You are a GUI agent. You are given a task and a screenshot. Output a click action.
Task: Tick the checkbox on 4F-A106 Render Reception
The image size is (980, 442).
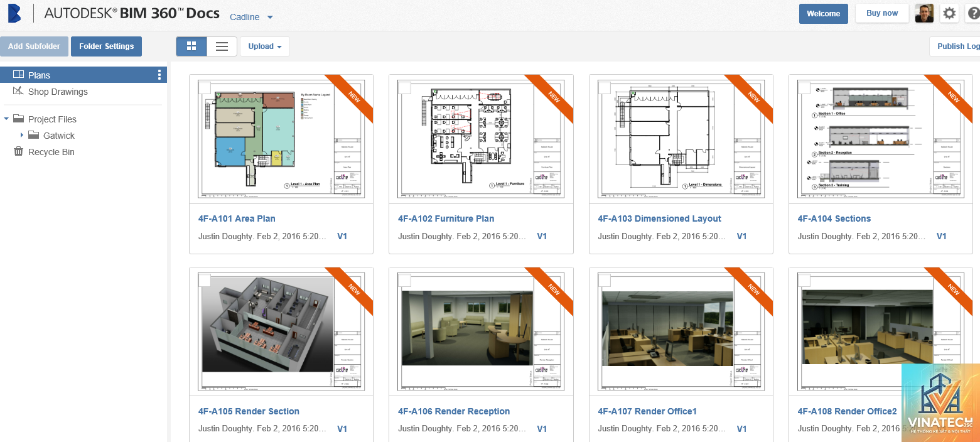pos(405,280)
